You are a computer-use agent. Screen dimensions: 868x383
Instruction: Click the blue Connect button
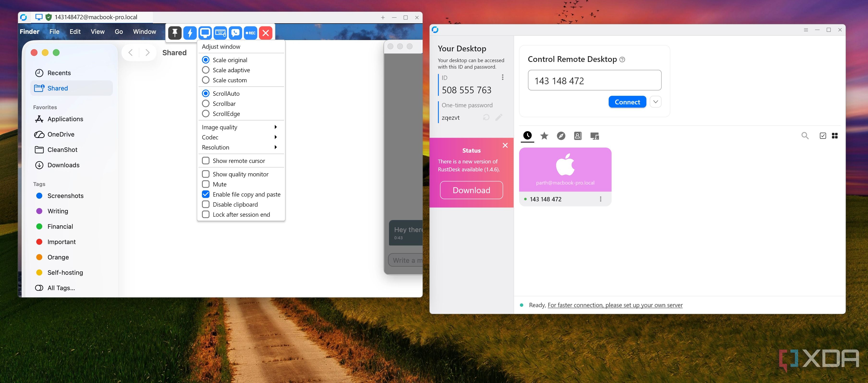[x=627, y=102]
